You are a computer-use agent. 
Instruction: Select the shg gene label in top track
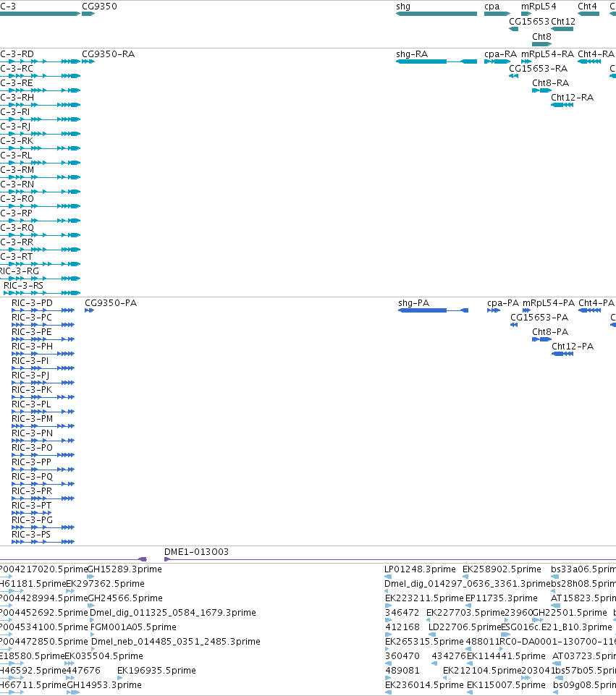(403, 7)
